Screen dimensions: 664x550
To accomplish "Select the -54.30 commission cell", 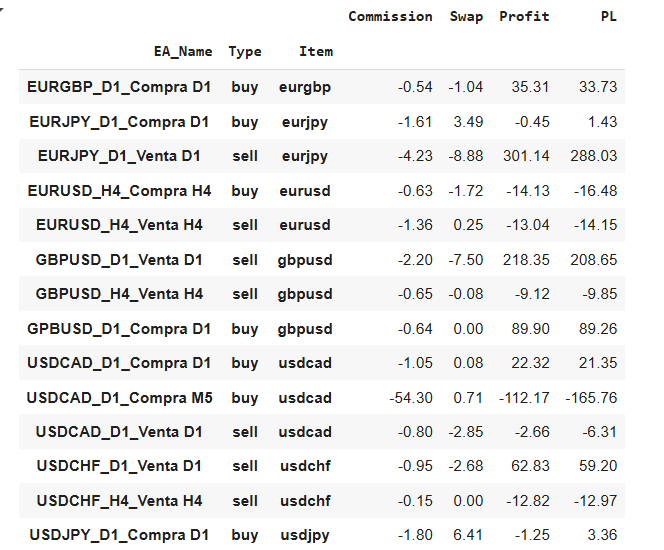I will pyautogui.click(x=411, y=398).
